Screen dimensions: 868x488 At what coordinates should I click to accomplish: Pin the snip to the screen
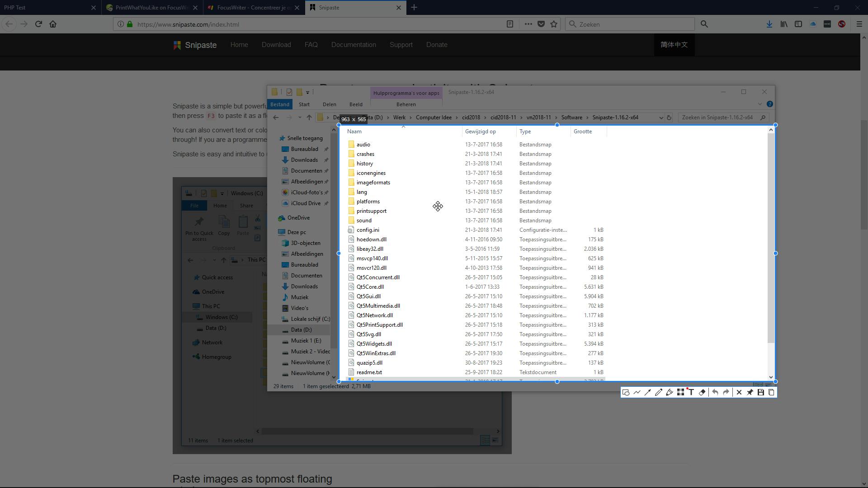coord(750,392)
